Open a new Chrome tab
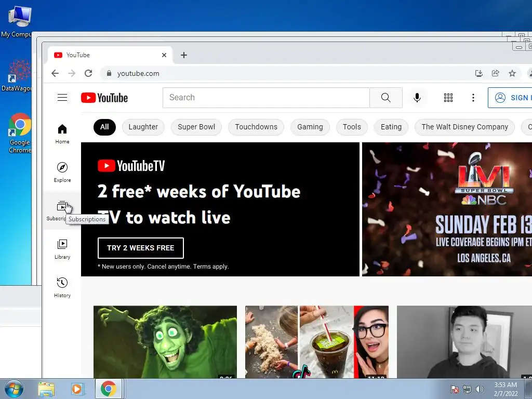 [184, 55]
